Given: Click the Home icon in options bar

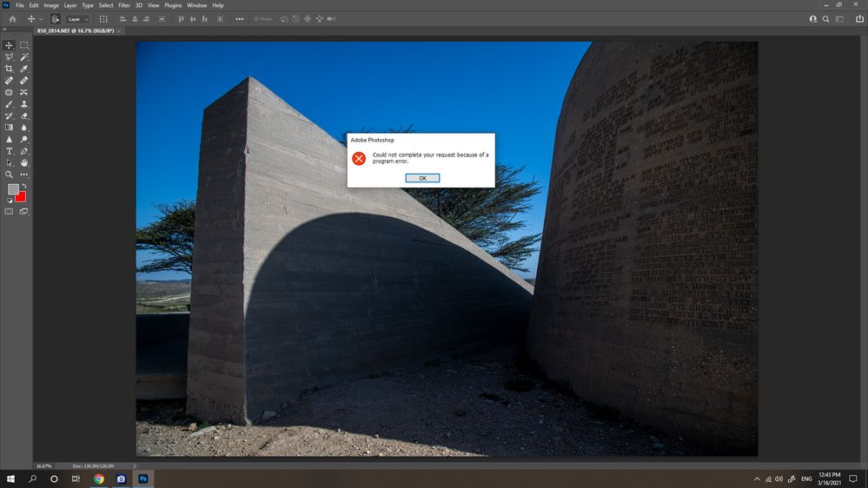Looking at the screenshot, I should (12, 19).
